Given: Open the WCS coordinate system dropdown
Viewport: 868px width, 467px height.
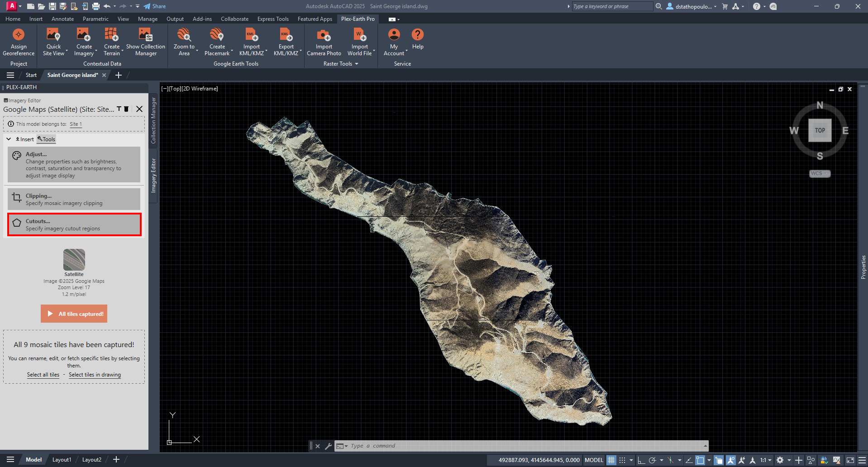Looking at the screenshot, I should click(820, 174).
